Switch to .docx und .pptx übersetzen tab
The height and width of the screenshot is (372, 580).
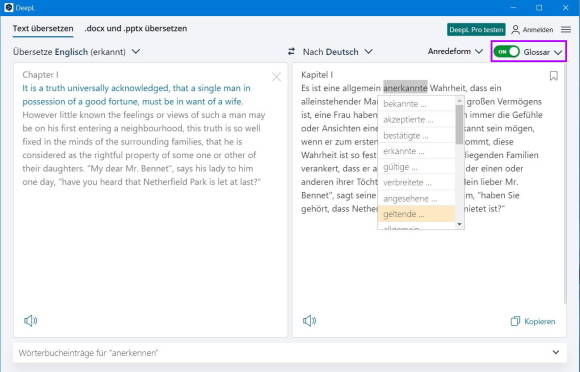[x=136, y=28]
